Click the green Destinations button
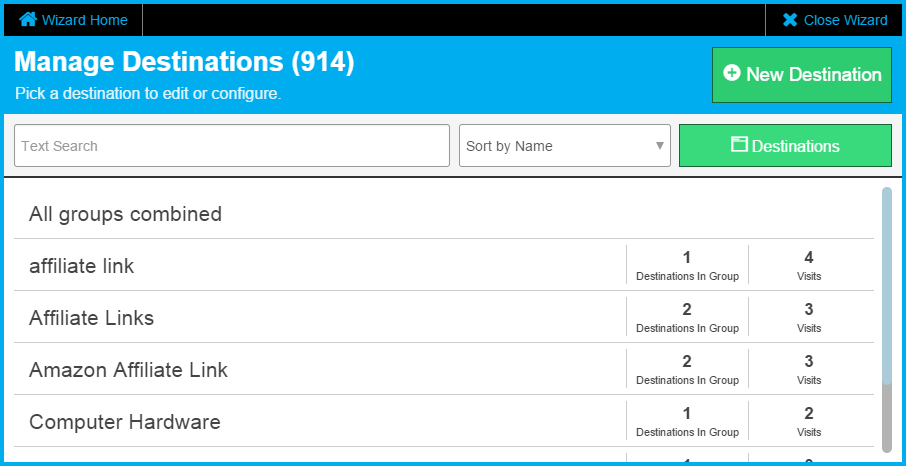Screen dimensions: 906x466 785,146
